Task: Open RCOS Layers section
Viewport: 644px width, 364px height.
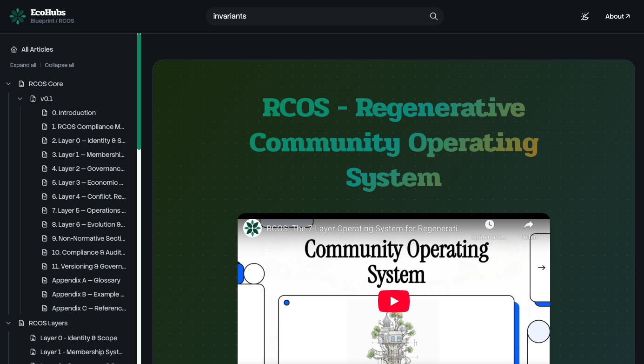Action: coord(48,323)
